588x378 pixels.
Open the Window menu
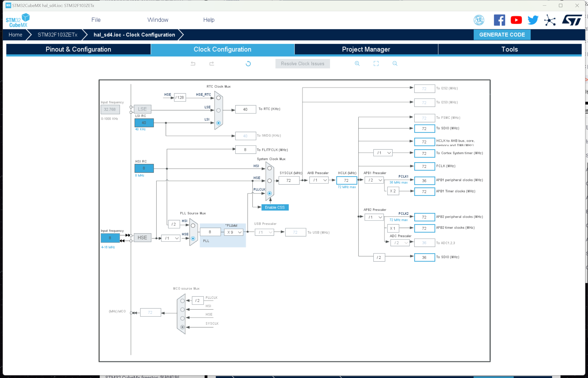[158, 20]
